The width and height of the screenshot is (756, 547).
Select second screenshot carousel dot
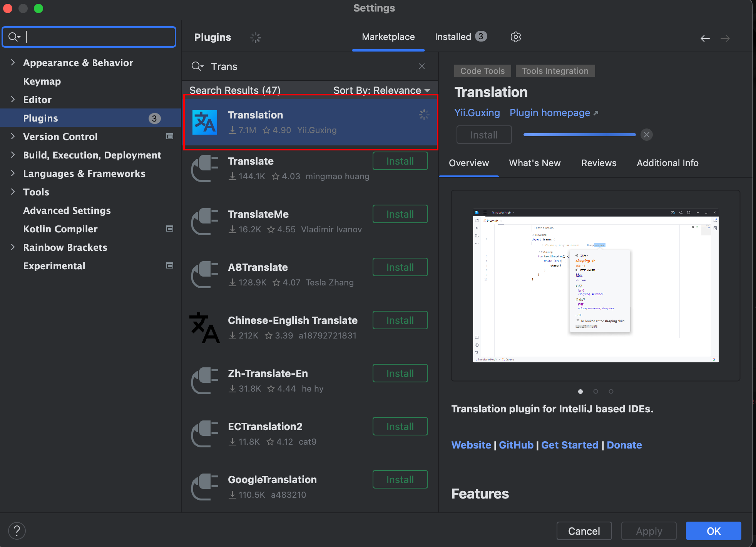(x=595, y=391)
